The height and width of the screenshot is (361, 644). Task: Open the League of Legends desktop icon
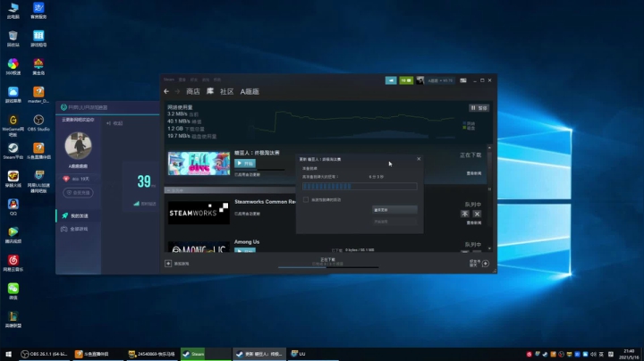13,319
